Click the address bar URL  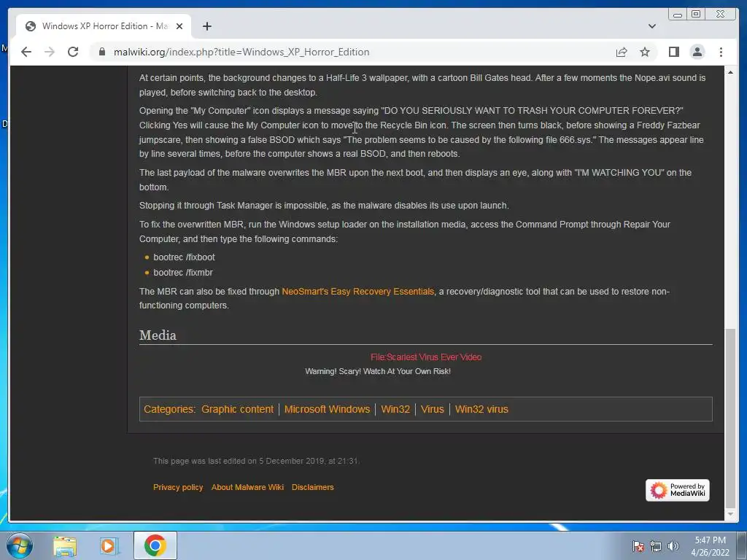coord(241,52)
